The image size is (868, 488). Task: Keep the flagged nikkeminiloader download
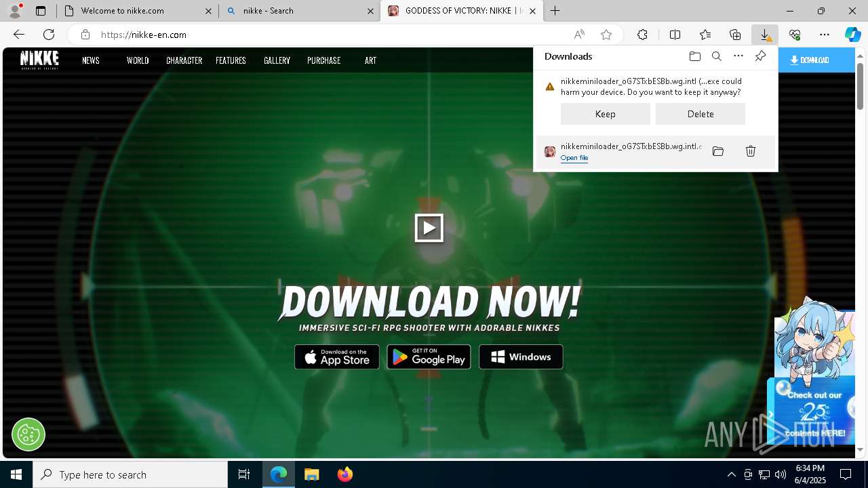point(606,114)
